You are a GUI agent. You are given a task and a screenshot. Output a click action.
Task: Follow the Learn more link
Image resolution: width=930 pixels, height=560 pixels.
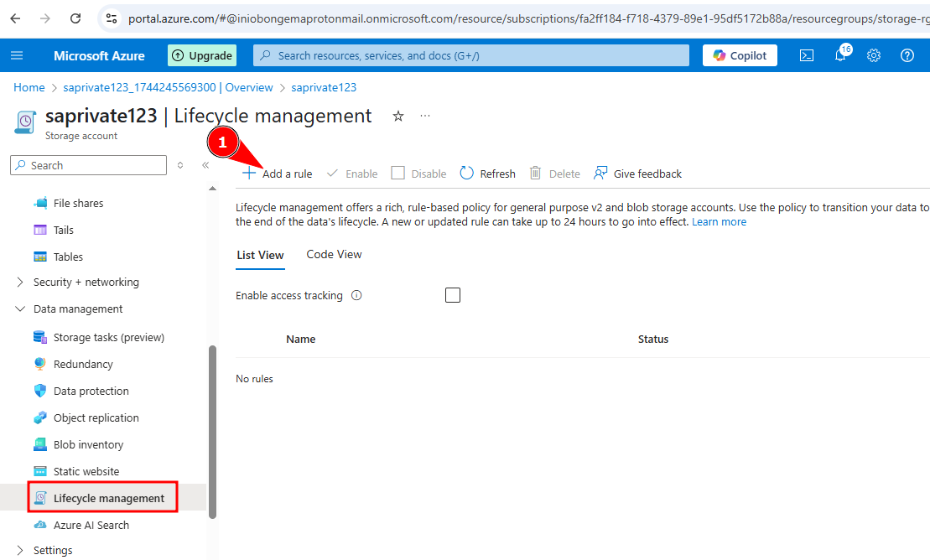click(x=719, y=222)
